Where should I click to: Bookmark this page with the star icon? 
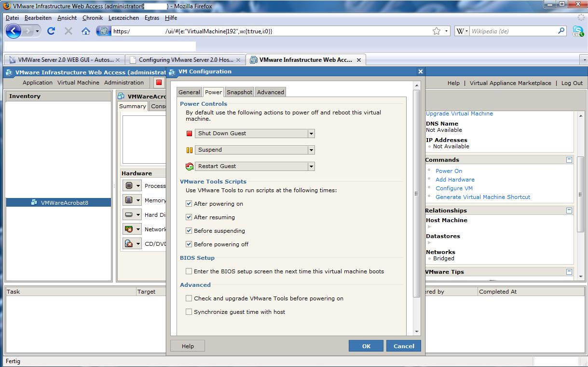tap(437, 31)
